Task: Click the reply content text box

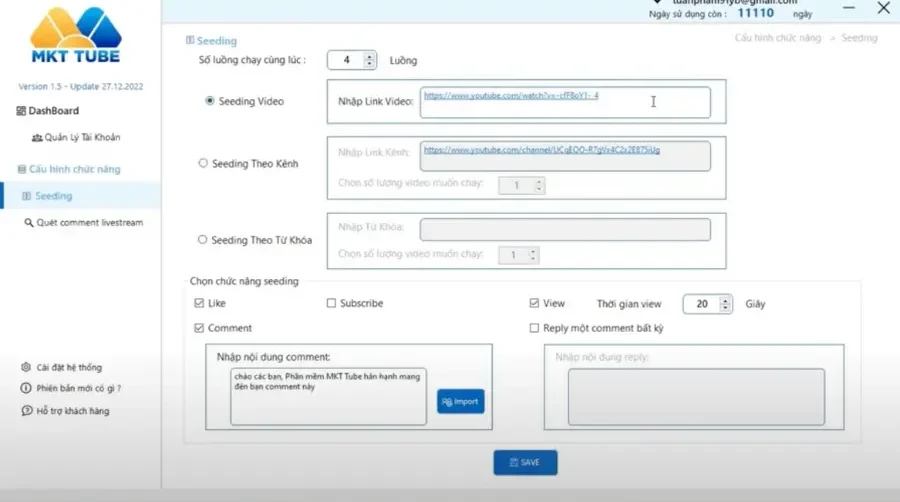Action: 696,397
